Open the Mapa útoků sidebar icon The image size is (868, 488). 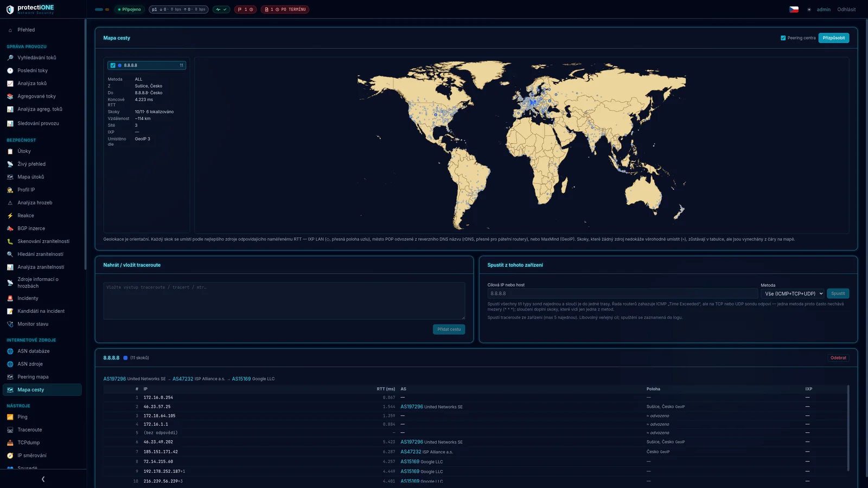tap(10, 177)
